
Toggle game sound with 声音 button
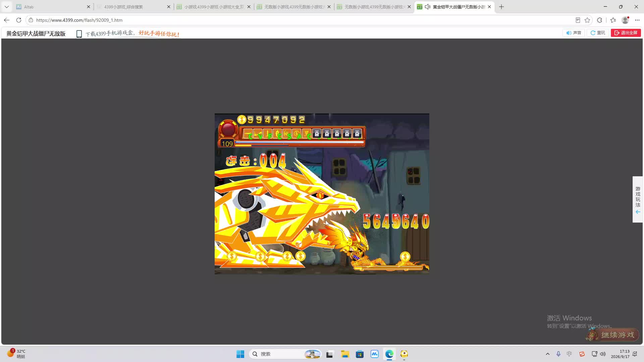(x=574, y=33)
